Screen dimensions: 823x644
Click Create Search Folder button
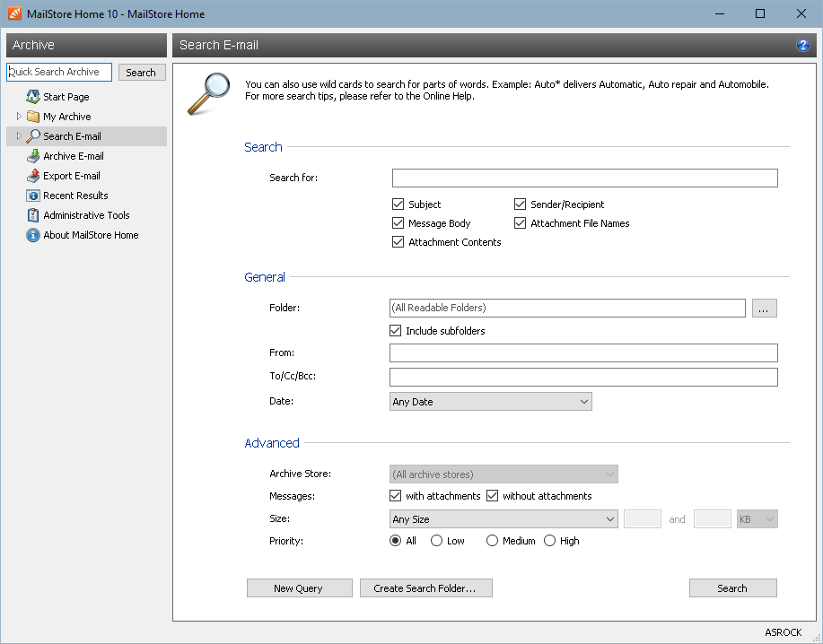pos(425,587)
